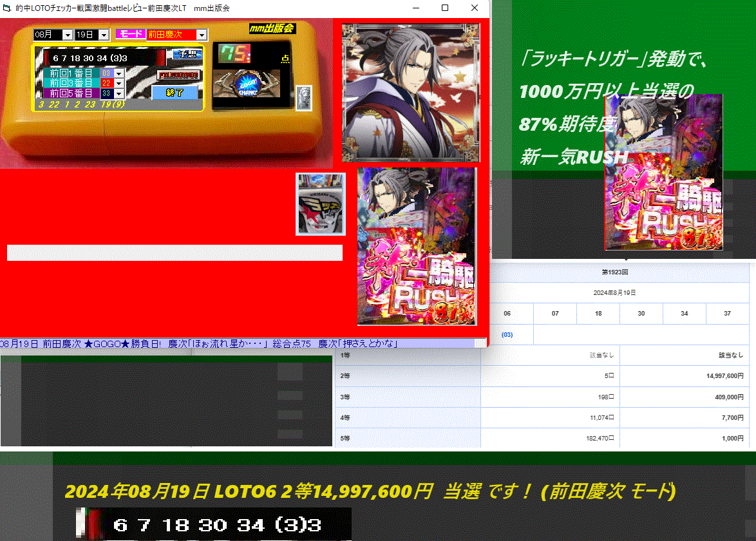Click the 4等 prize amount 7,700円
This screenshot has height=541, width=756.
pyautogui.click(x=732, y=418)
